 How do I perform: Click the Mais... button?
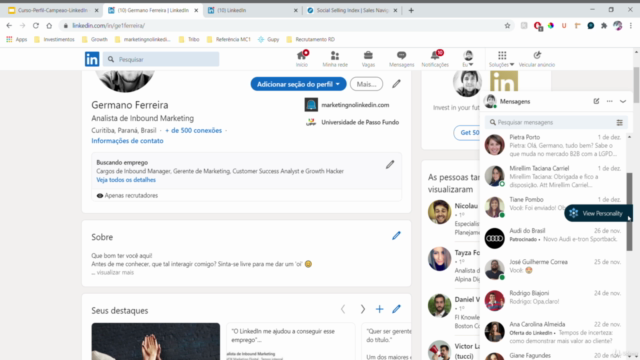tap(367, 84)
